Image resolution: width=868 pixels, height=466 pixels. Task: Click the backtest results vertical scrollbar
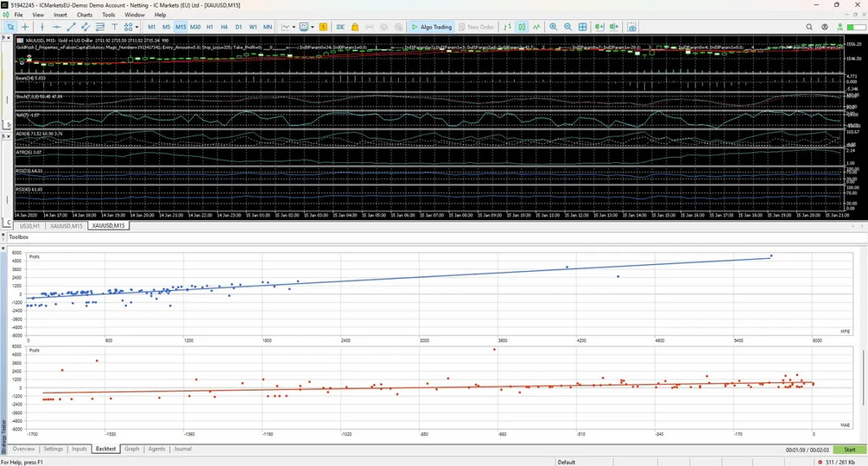point(863,377)
